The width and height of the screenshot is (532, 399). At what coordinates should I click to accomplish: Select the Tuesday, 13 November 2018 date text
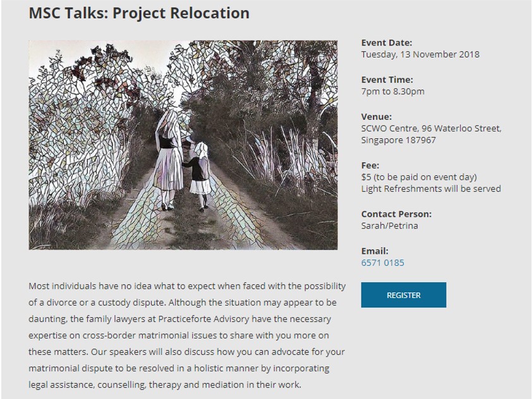point(420,54)
